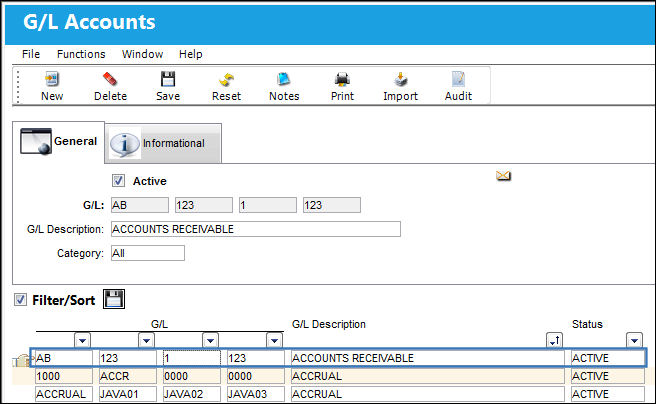
Task: Open second G/L segment filter dropdown
Action: pos(146,340)
